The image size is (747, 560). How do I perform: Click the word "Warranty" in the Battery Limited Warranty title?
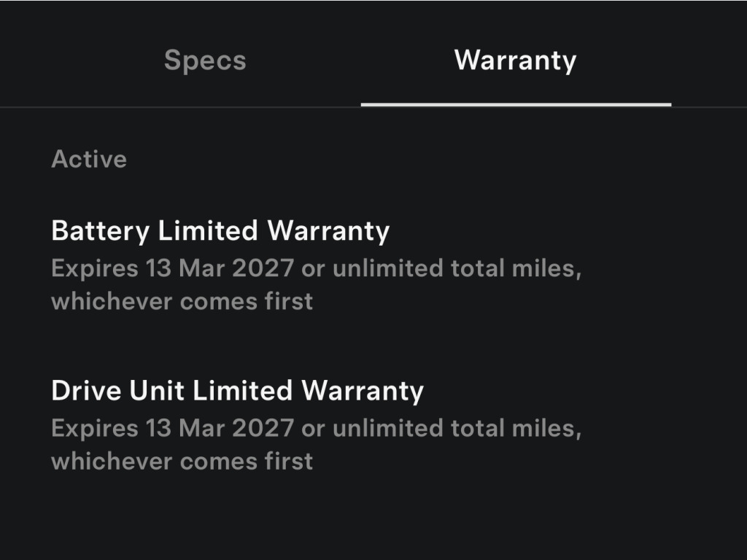click(x=328, y=231)
